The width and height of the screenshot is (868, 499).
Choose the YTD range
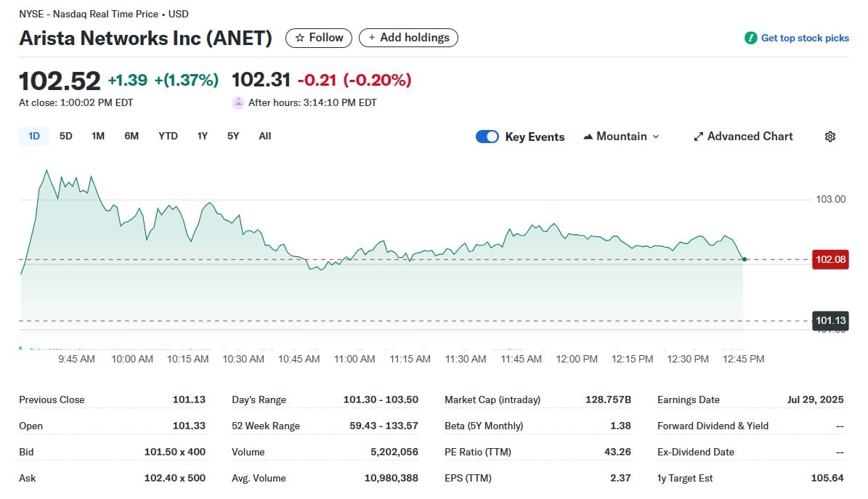(x=168, y=137)
